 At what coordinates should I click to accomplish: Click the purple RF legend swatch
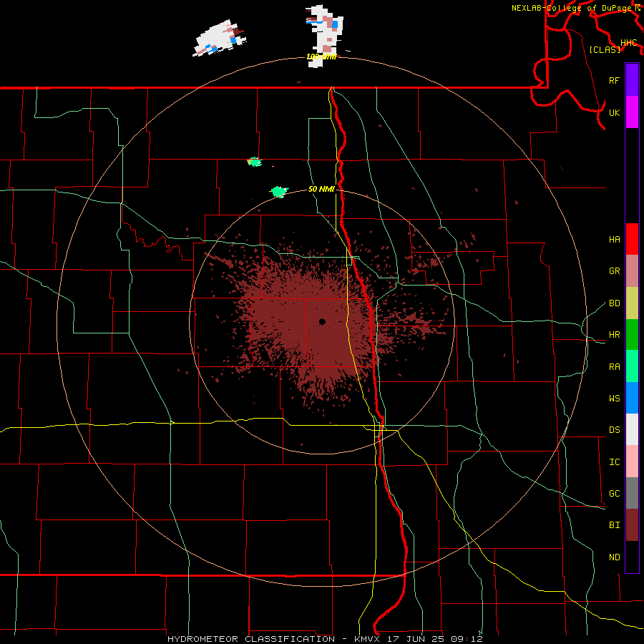[x=632, y=80]
